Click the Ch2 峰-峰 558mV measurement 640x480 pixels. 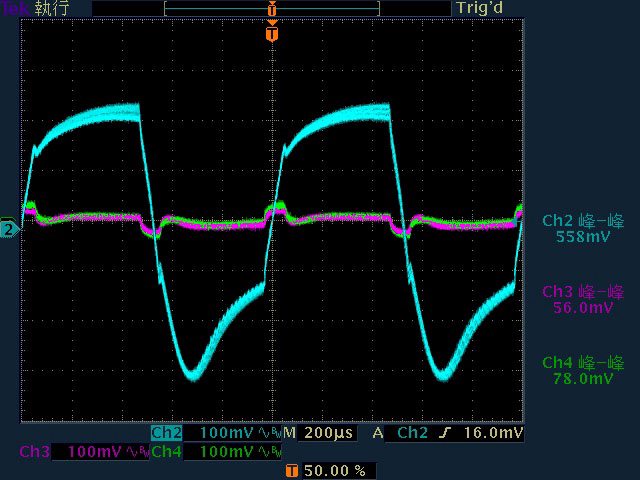click(x=582, y=229)
